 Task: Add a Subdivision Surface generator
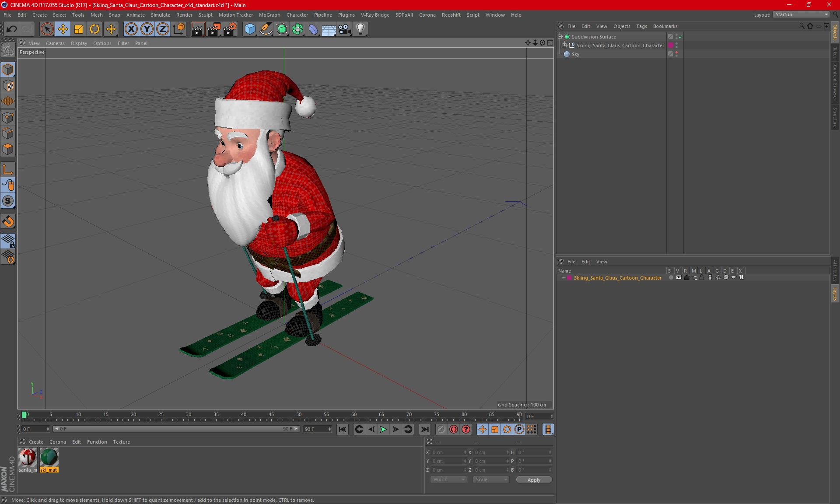[x=282, y=29]
